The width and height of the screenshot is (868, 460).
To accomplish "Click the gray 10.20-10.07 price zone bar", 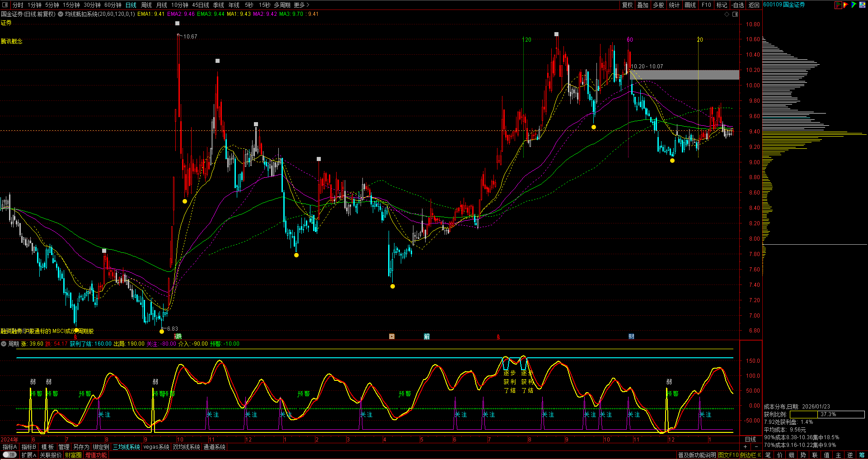I will coord(684,75).
